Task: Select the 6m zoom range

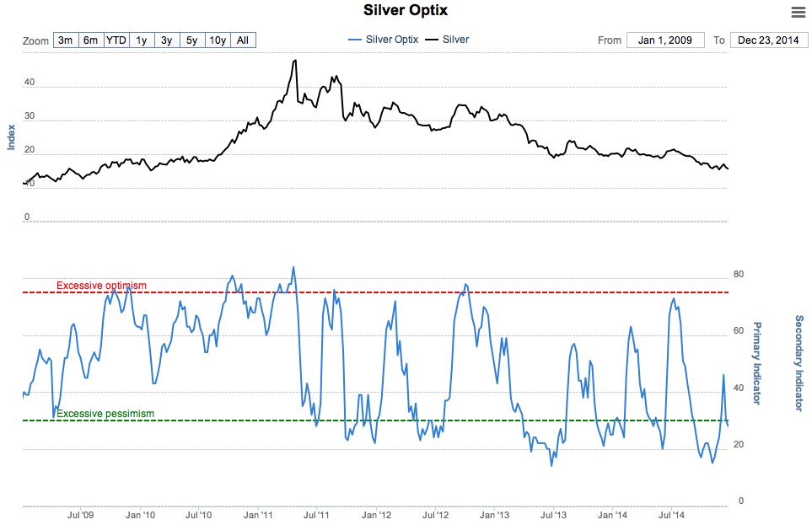Action: tap(91, 40)
